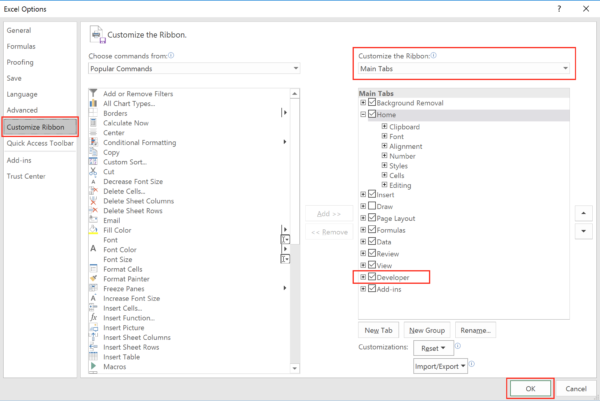Toggle the Home tab checkbox

coord(372,114)
